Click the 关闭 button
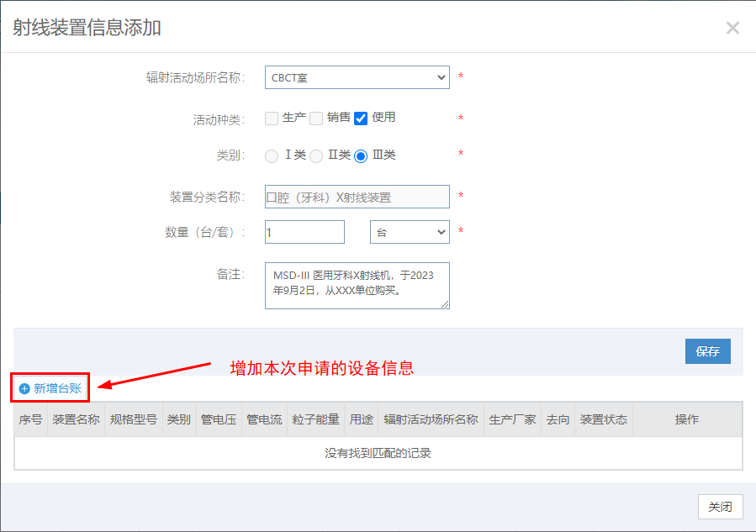This screenshot has width=756, height=532. click(721, 507)
